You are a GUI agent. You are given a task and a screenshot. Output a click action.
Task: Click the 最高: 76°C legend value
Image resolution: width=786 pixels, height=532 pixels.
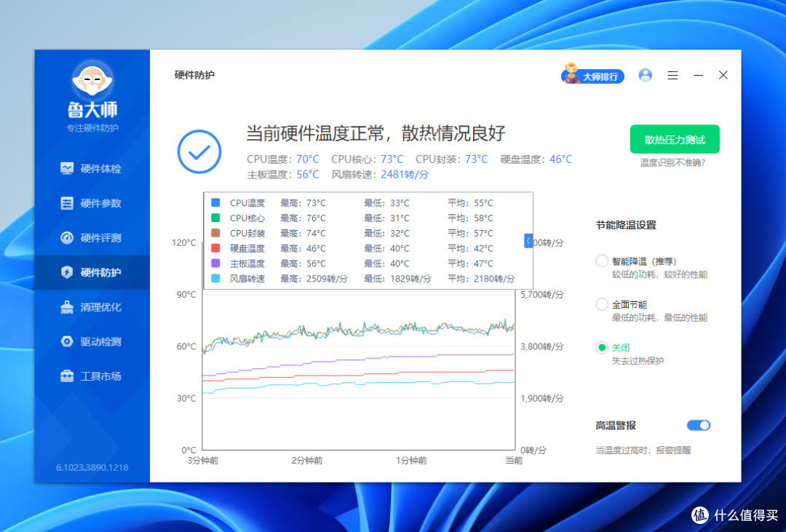(303, 218)
